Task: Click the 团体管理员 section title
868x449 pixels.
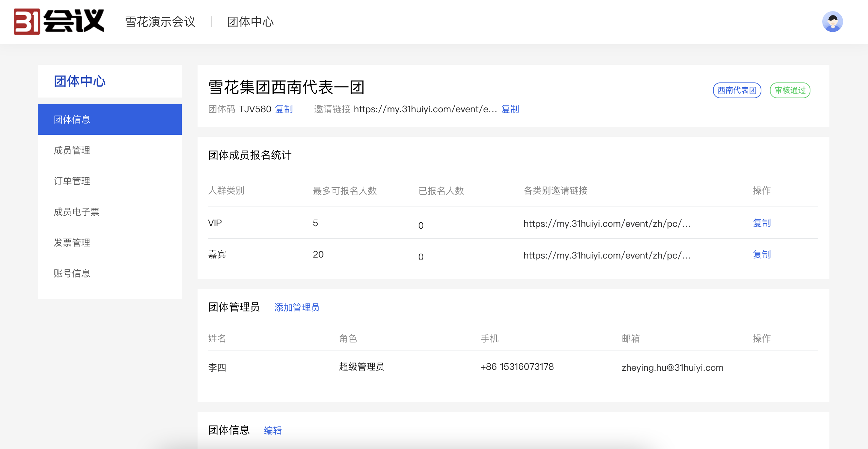Action: 234,307
